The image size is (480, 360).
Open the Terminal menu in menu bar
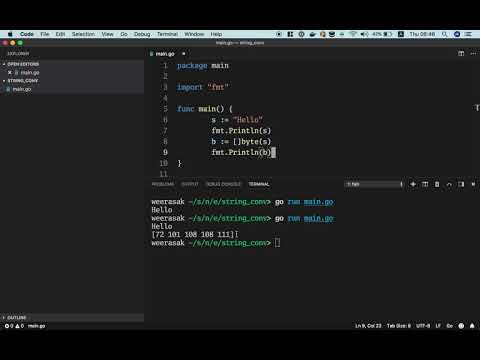[167, 34]
